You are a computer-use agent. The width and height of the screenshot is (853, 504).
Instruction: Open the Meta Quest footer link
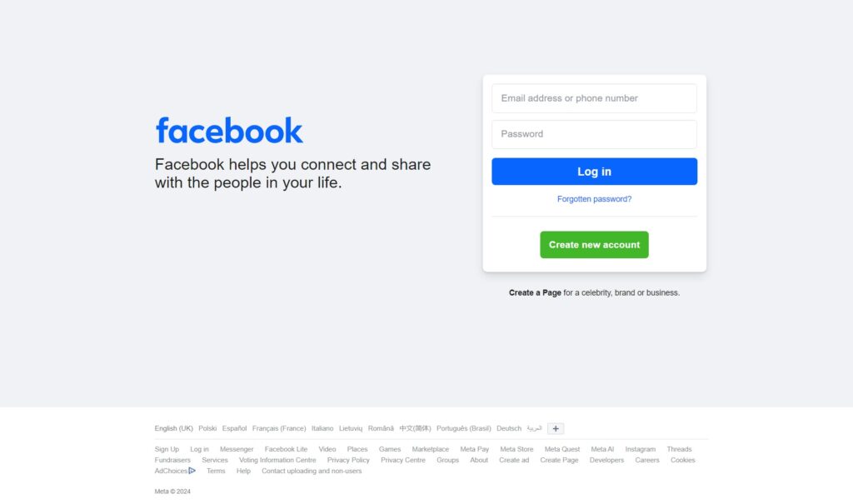[562, 449]
